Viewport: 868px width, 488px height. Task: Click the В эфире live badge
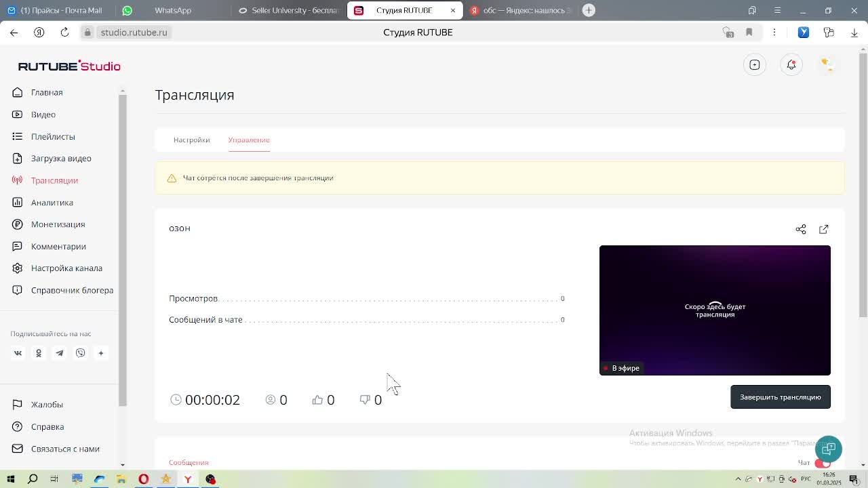(622, 368)
